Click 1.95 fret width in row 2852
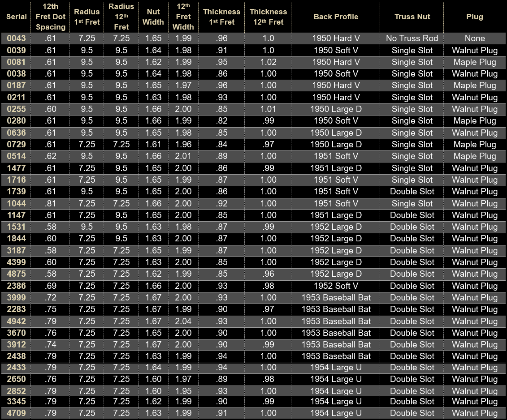The width and height of the screenshot is (507, 420). click(183, 391)
